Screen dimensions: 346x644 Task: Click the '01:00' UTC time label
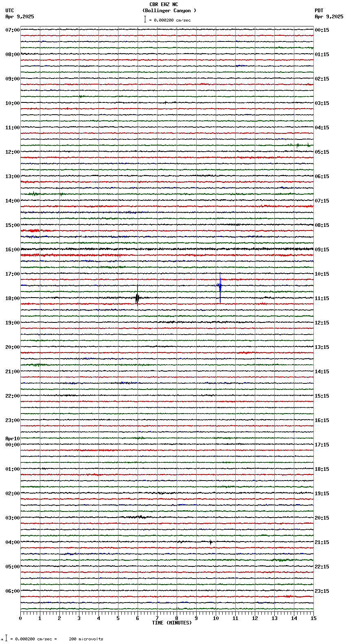[x=13, y=469]
